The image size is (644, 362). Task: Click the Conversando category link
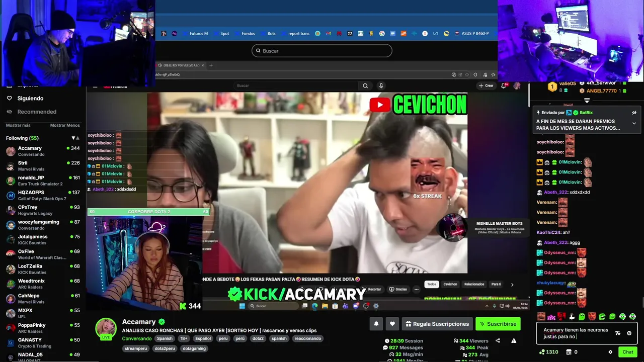tap(137, 338)
